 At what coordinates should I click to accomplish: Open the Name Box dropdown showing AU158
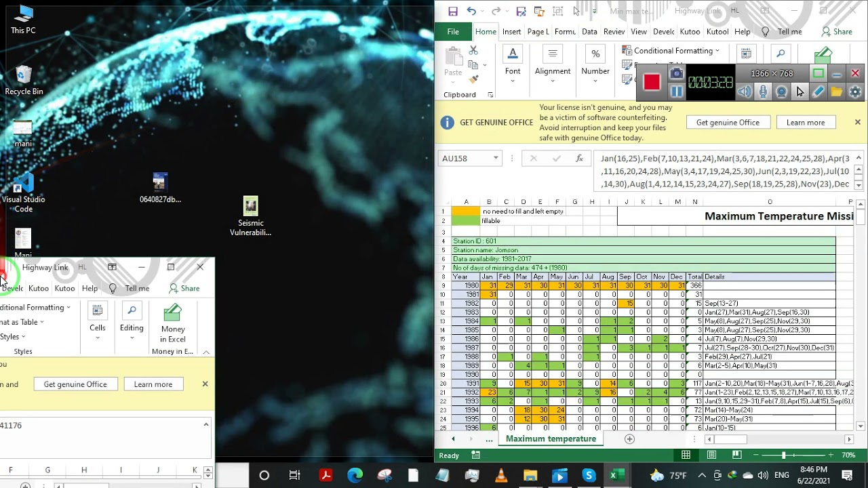tap(496, 159)
